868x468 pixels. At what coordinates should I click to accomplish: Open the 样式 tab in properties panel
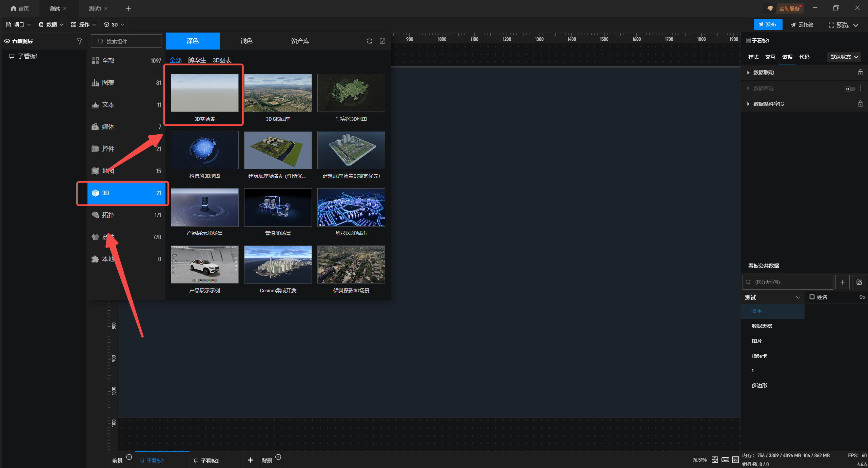click(x=753, y=57)
